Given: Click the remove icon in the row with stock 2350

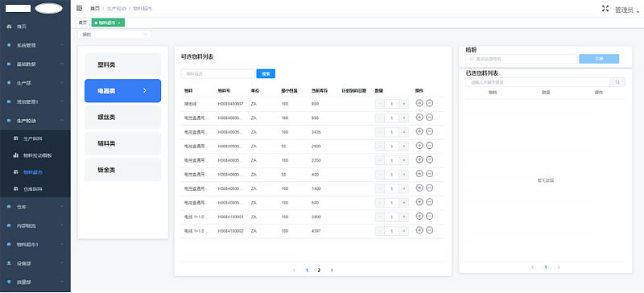Looking at the screenshot, I should pyautogui.click(x=429, y=159).
